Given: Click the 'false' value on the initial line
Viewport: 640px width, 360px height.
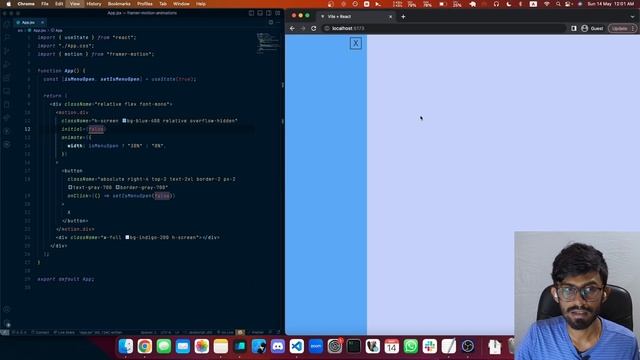Looking at the screenshot, I should (96, 129).
